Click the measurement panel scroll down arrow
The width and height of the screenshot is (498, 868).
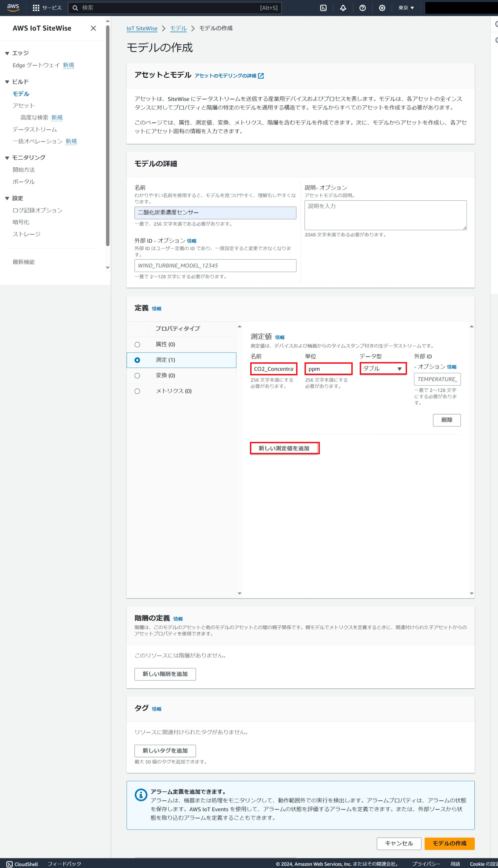click(x=471, y=594)
